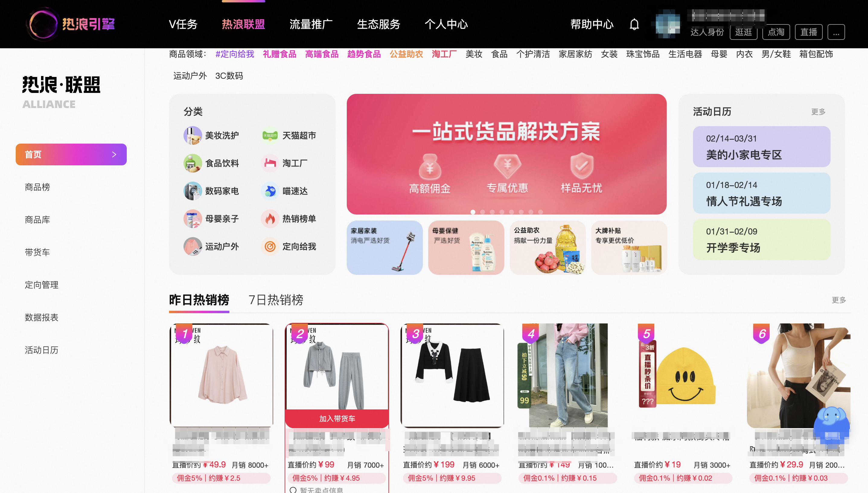Viewport: 868px width, 493px height.
Task: Click the 加入带货车 button
Action: pyautogui.click(x=337, y=418)
